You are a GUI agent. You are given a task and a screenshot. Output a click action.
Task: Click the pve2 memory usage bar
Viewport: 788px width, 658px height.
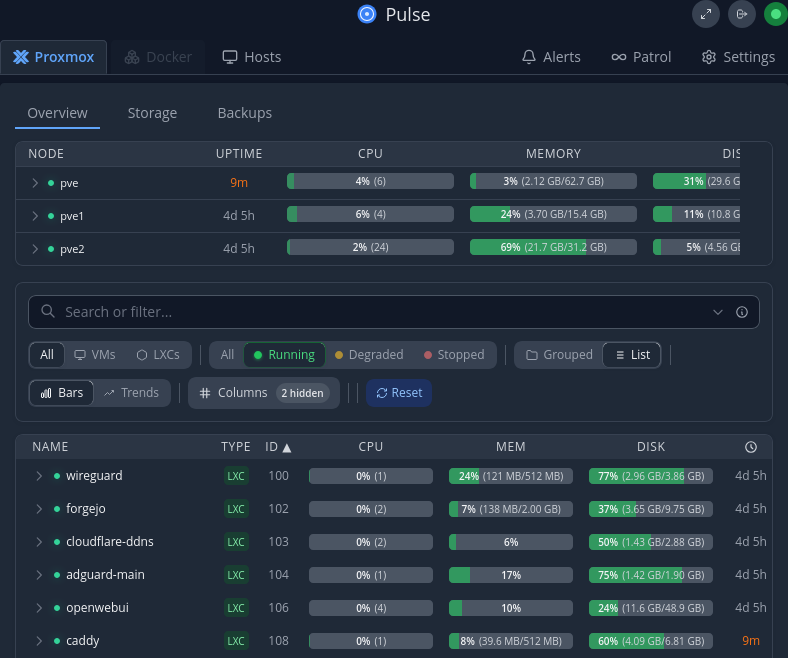pos(553,248)
